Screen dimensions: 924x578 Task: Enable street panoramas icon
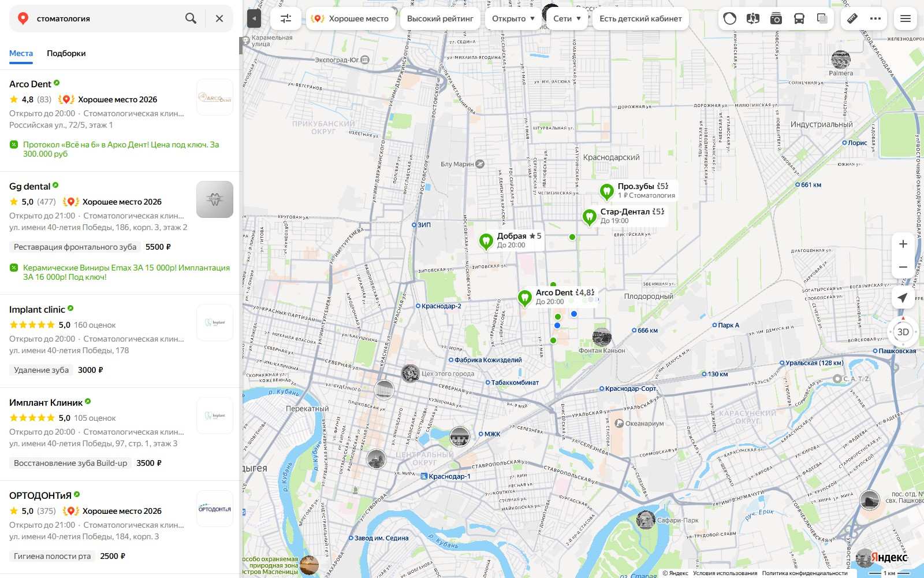(x=752, y=18)
